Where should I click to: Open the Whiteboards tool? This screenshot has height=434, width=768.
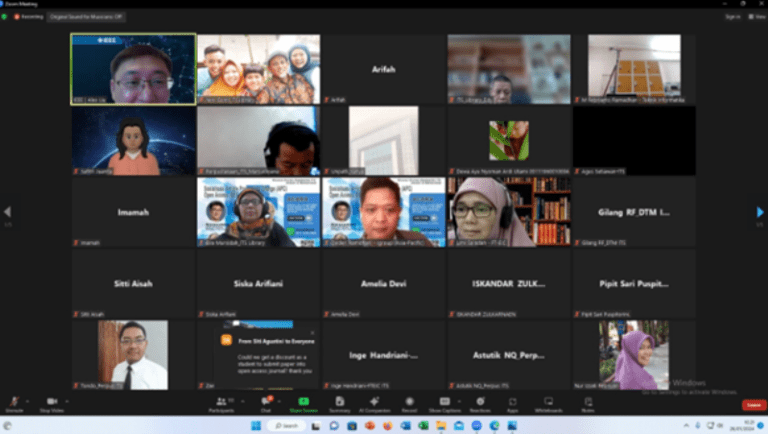(548, 403)
